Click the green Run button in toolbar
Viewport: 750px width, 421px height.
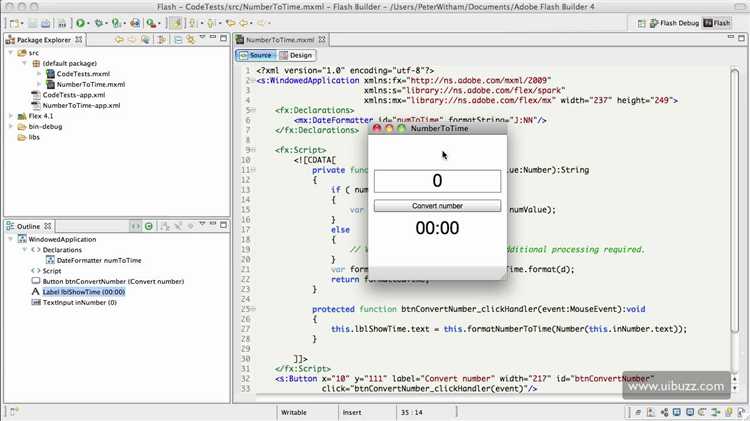click(81, 23)
